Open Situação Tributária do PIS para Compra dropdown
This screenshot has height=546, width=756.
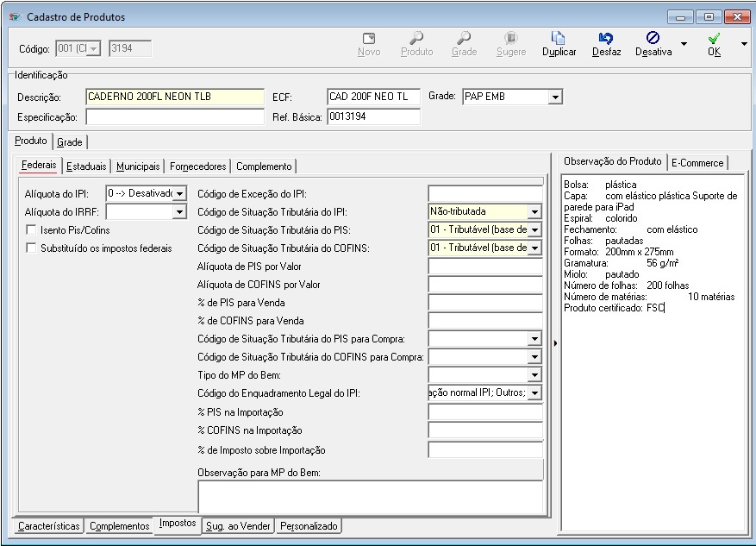[x=534, y=339]
